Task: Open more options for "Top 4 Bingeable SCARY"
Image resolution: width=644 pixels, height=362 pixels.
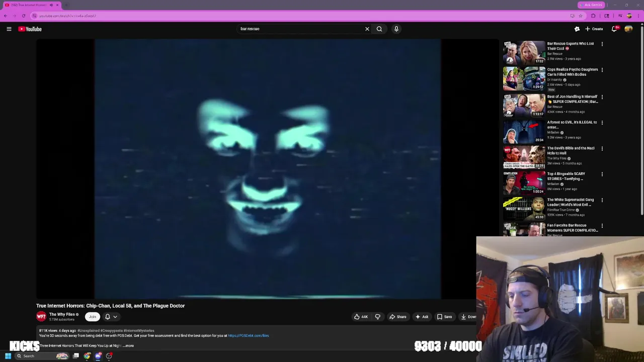Action: [602, 174]
